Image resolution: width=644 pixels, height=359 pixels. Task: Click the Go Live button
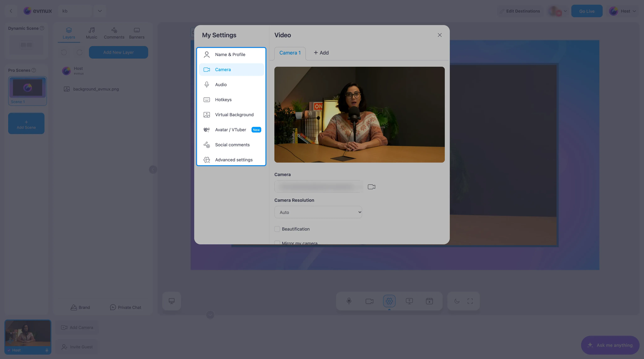587,11
